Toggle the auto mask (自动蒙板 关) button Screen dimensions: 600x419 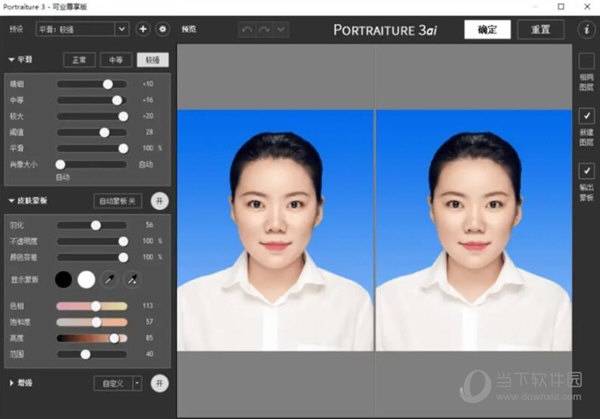[x=117, y=201]
